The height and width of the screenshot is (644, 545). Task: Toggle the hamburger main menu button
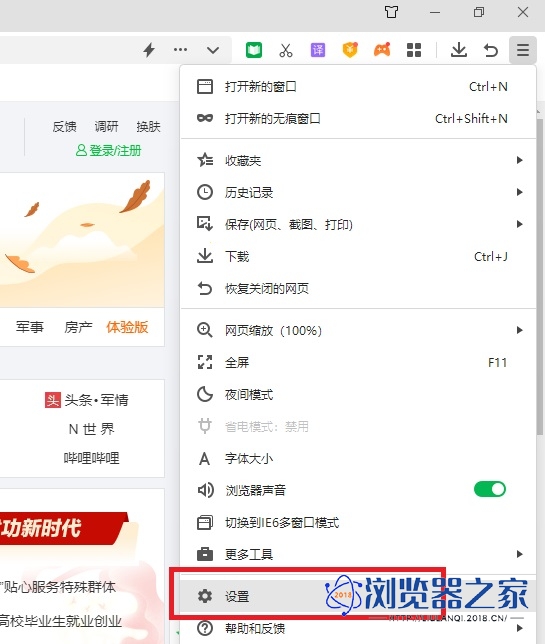pyautogui.click(x=522, y=50)
